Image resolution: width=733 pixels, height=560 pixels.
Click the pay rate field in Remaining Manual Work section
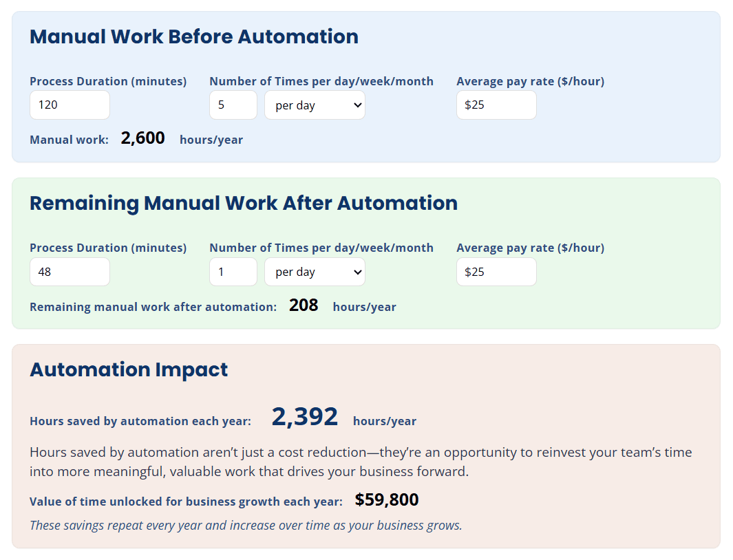tap(496, 272)
